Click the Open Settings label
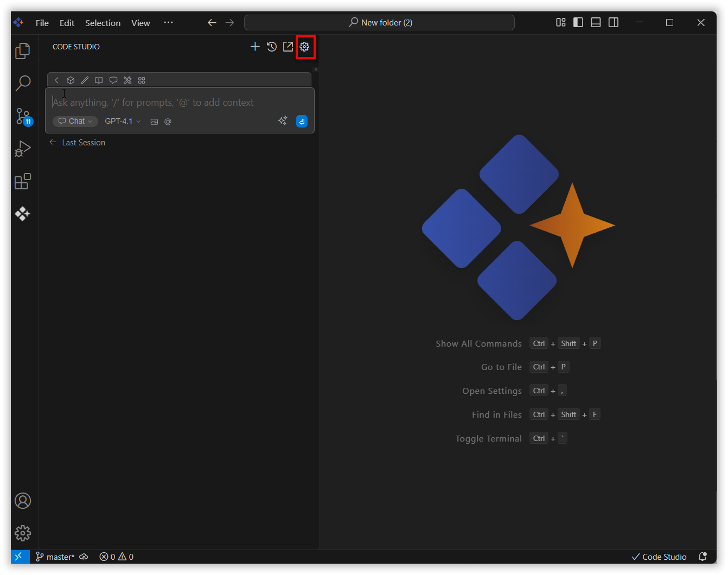The height and width of the screenshot is (575, 728). pos(492,391)
